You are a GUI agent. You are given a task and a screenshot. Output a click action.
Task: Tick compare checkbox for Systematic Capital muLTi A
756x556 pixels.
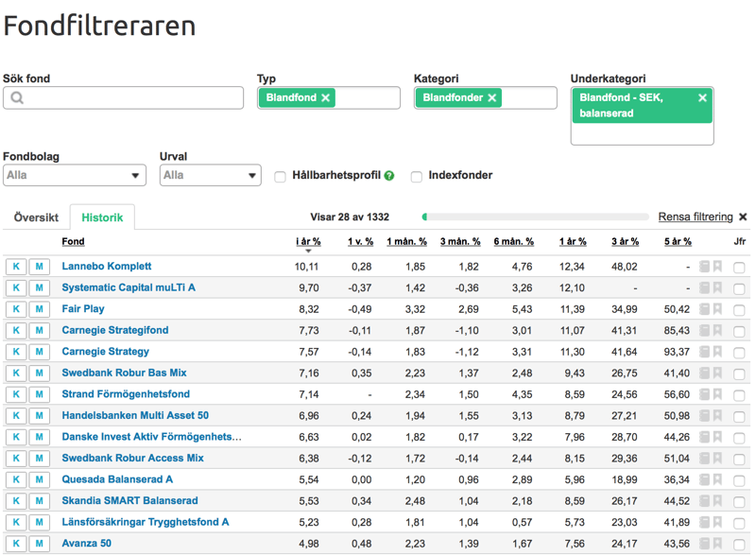click(x=739, y=288)
